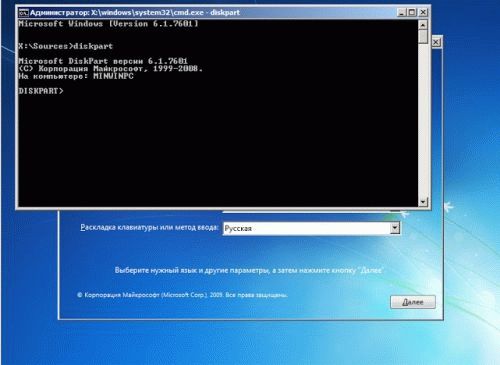
Task: Click after the DISKPART> prompt
Action: [x=67, y=91]
